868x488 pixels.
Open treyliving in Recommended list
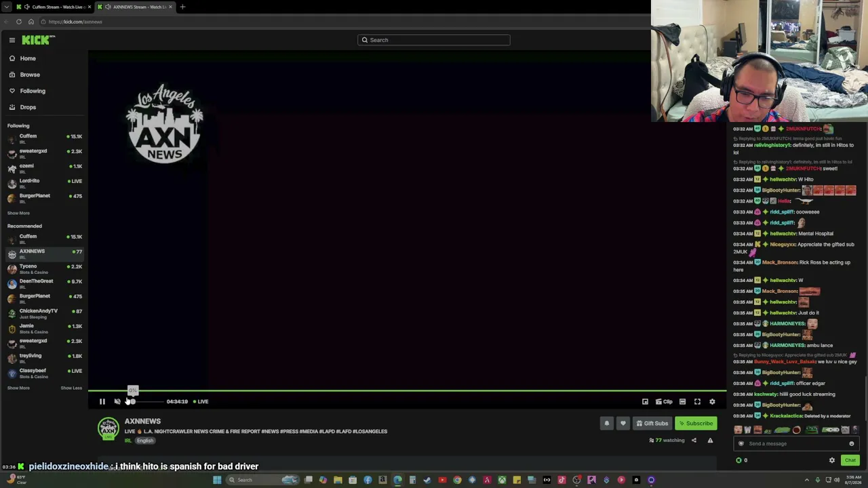point(44,358)
